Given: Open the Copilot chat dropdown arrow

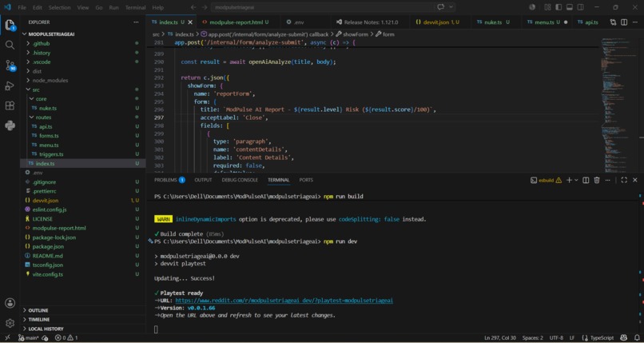Looking at the screenshot, I should point(451,7).
